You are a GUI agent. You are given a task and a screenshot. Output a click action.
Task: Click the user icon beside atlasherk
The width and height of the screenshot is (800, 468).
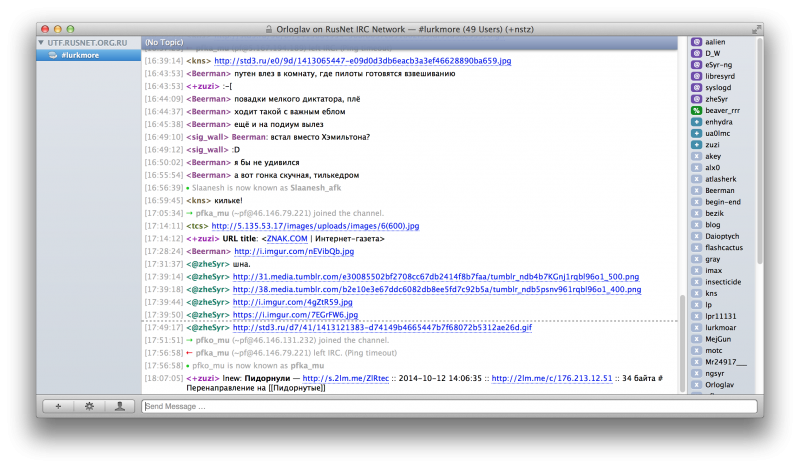pyautogui.click(x=696, y=179)
